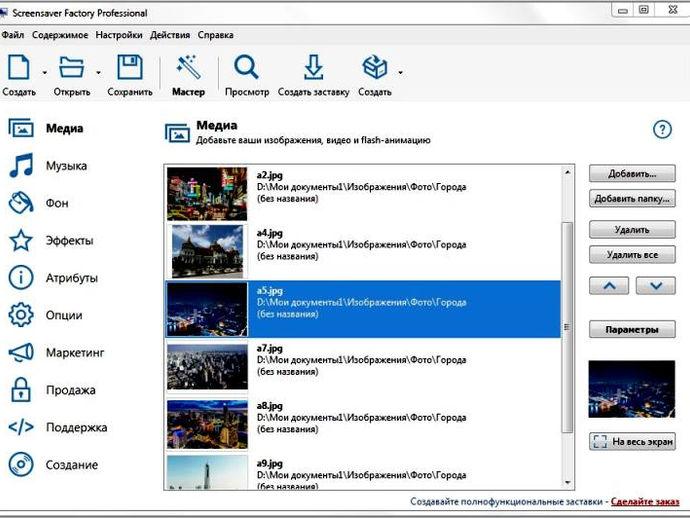Image resolution: width=690 pixels, height=518 pixels.
Task: Open the Открыть folder toolbar icon
Action: [x=72, y=67]
